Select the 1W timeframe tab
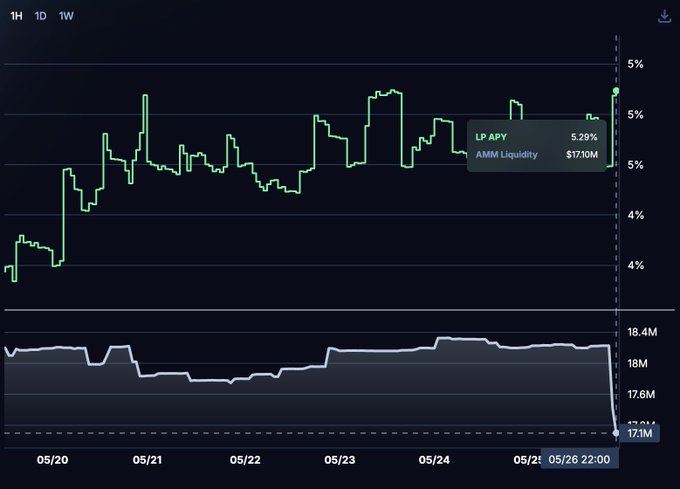 [x=66, y=16]
